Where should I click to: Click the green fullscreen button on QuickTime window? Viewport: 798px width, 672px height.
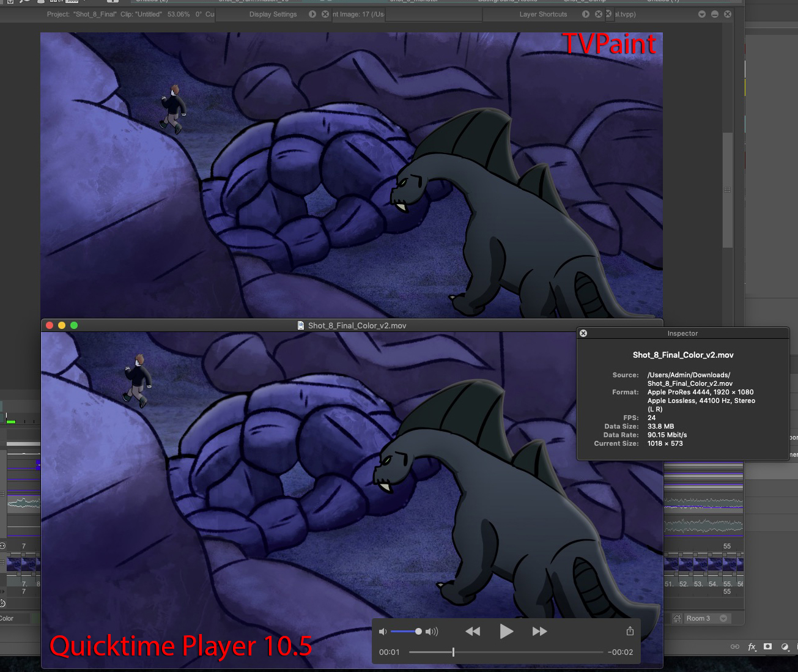pos(74,325)
